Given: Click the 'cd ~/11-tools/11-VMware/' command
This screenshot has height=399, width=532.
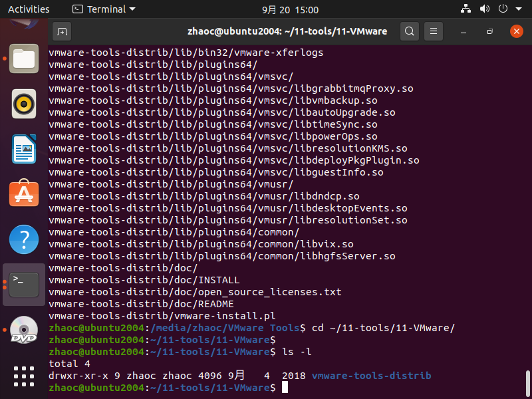Looking at the screenshot, I should coord(383,328).
